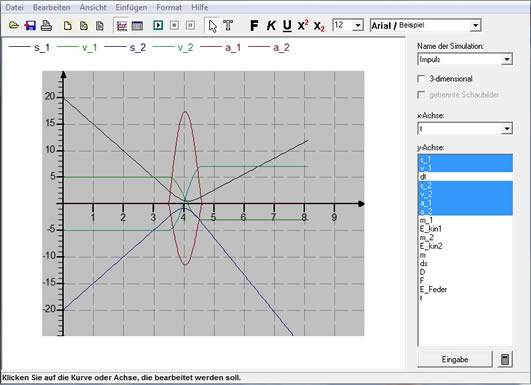Open the Datei menu
531x385 pixels.
point(14,7)
